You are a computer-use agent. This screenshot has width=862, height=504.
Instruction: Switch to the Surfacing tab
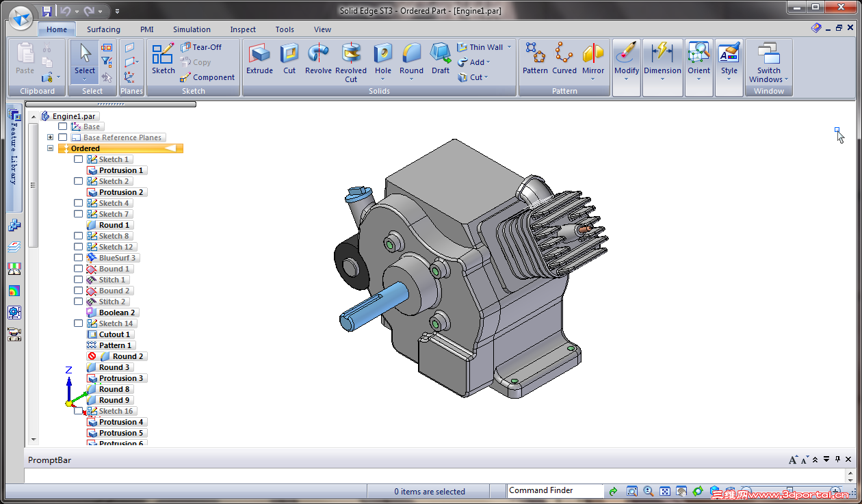103,29
